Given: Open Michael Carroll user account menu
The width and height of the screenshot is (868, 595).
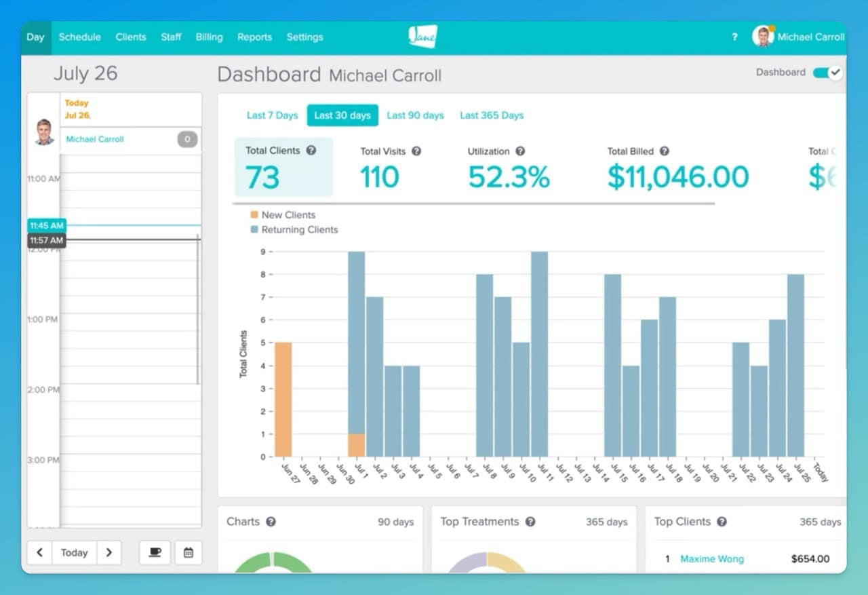Looking at the screenshot, I should tap(800, 37).
